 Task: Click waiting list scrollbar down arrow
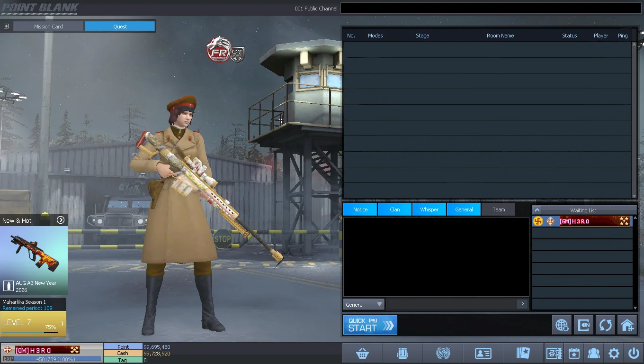[635, 308]
